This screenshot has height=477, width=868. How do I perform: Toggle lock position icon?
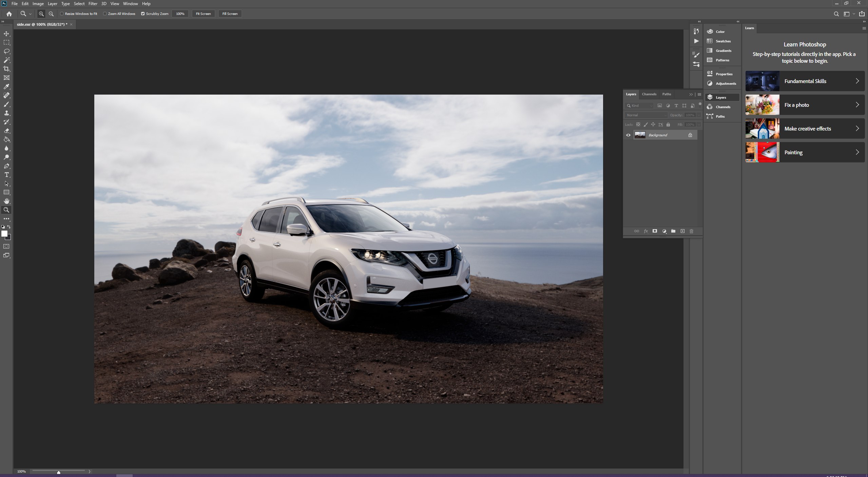tap(653, 125)
